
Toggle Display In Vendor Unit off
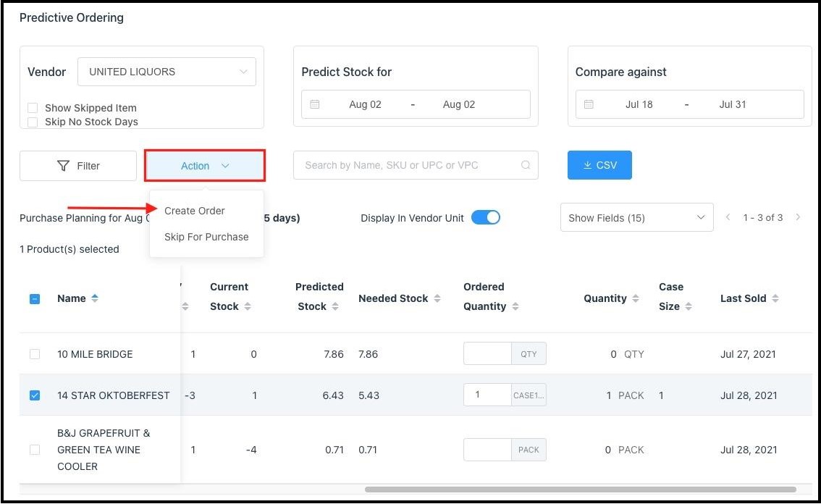pos(485,217)
